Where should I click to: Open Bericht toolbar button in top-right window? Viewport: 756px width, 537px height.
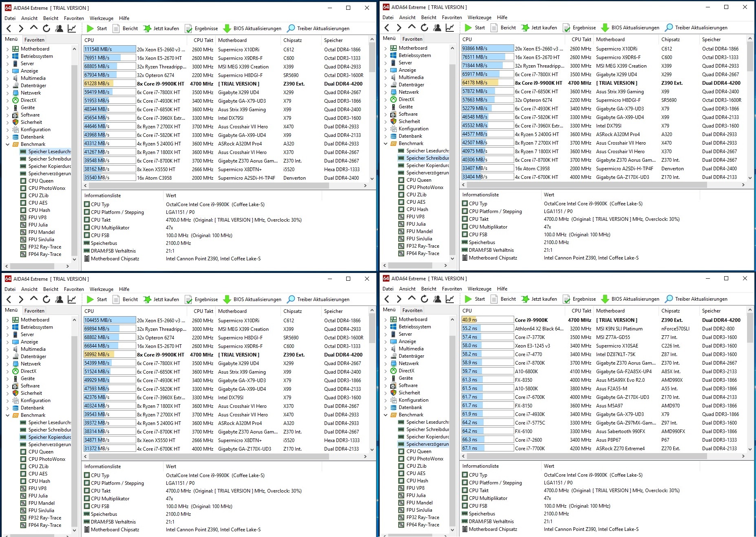coord(503,28)
